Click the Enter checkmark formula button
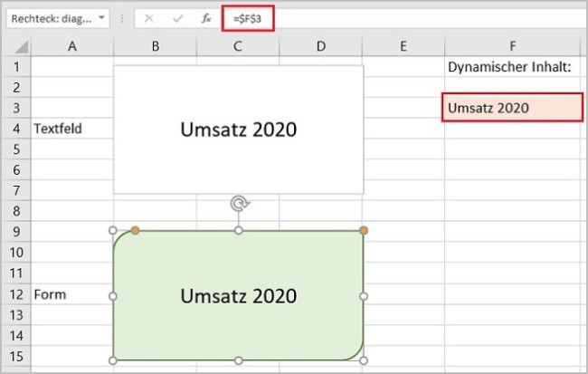Image resolution: width=588 pixels, height=374 pixels. (x=177, y=18)
